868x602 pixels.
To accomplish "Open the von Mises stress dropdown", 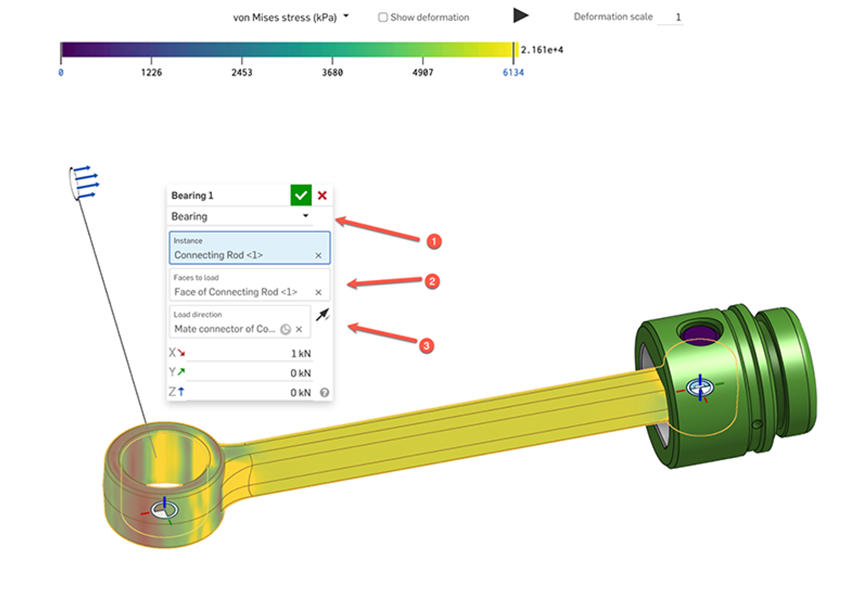I will pyautogui.click(x=346, y=16).
